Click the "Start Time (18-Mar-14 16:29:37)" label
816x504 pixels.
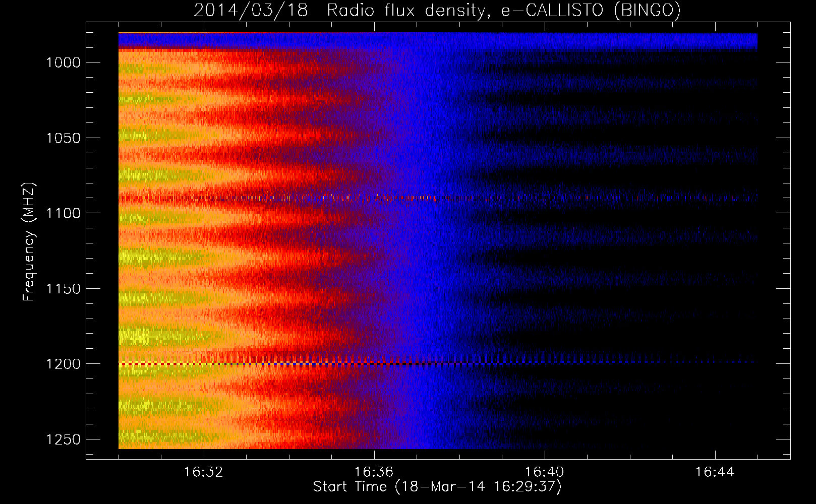(x=437, y=487)
